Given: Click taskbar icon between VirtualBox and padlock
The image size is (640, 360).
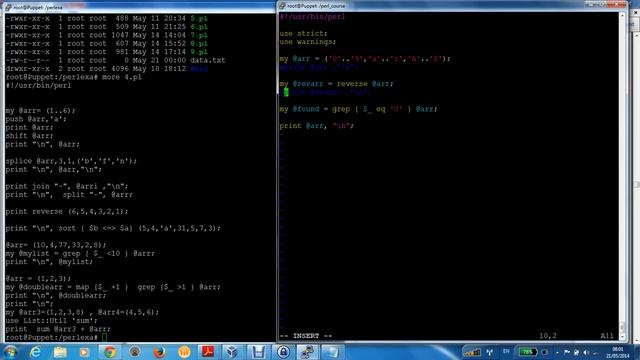Looking at the screenshot, I should tap(258, 352).
